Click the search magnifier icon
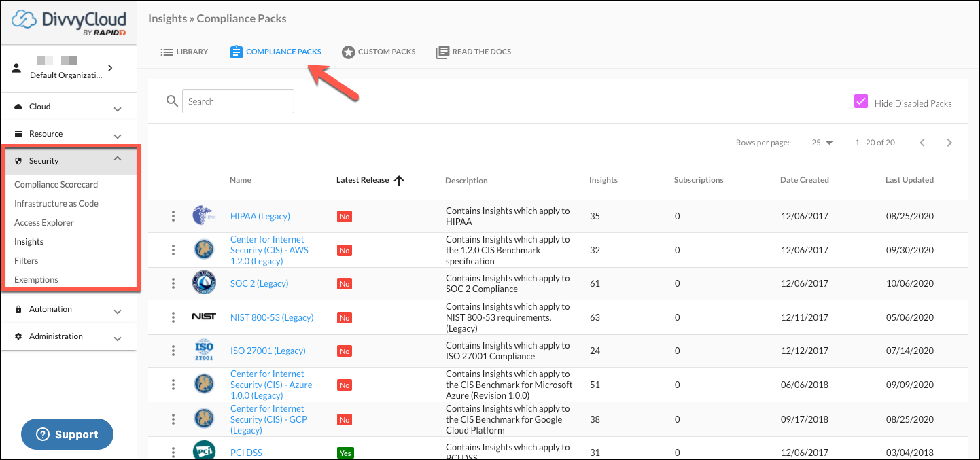The image size is (980, 460). click(173, 101)
